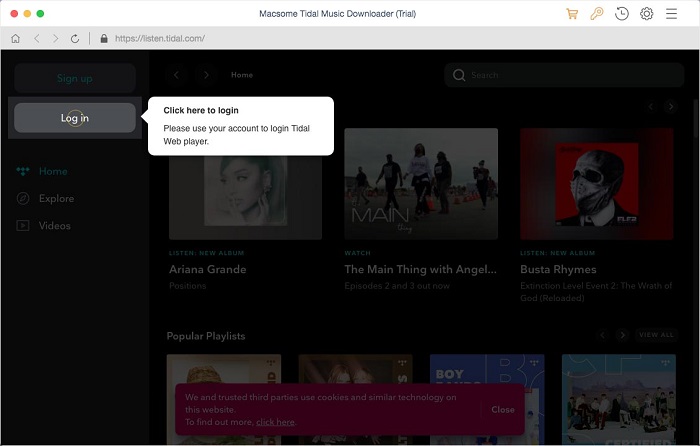Click VIEW ALL for Popular Playlists

click(656, 335)
